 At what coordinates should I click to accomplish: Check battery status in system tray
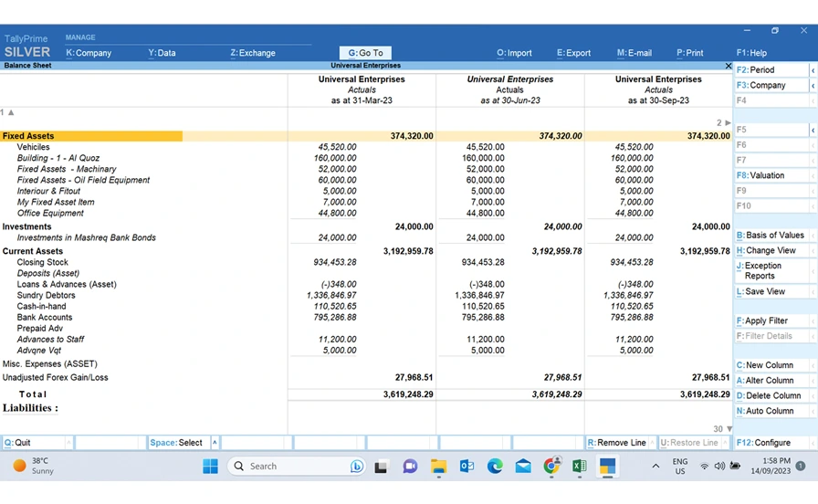(735, 466)
